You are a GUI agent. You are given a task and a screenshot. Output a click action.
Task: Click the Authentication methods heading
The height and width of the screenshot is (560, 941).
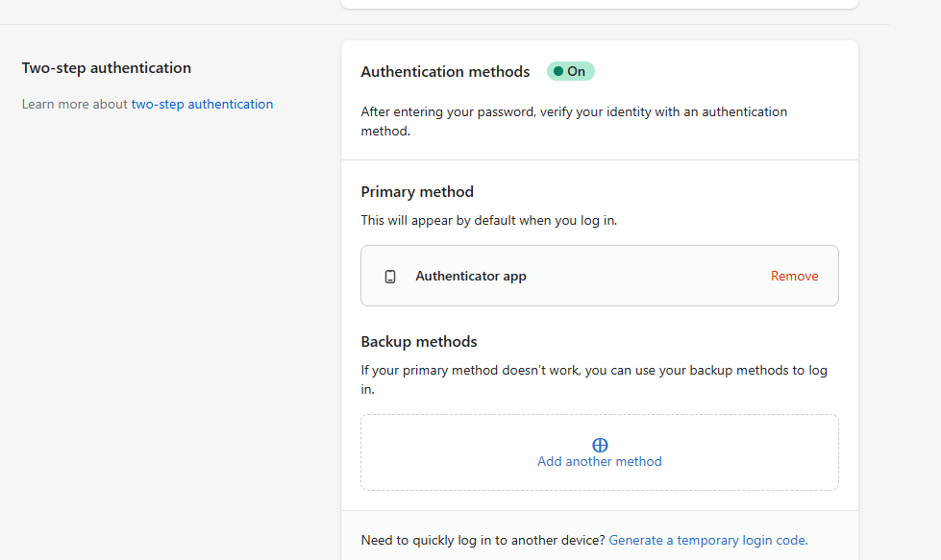tap(445, 71)
